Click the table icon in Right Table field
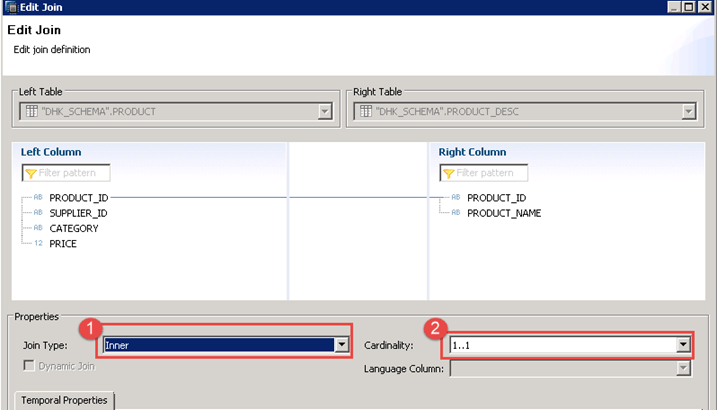Viewport: 717px width, 410px height. coord(364,111)
